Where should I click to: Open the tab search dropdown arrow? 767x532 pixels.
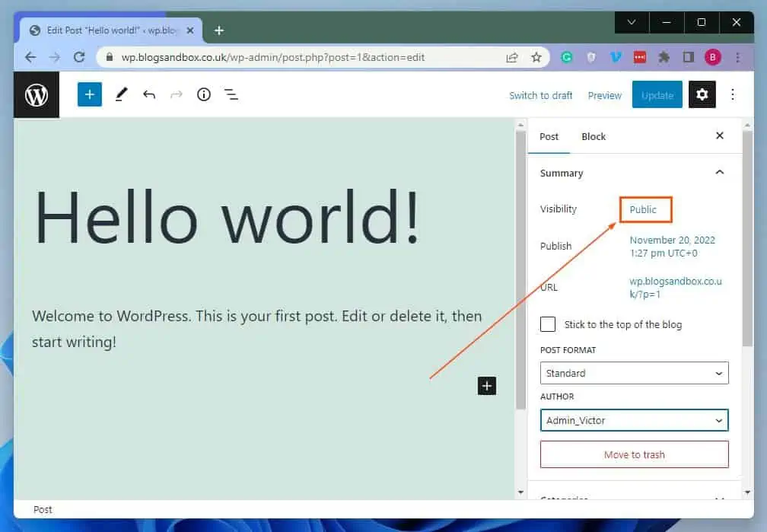pos(632,22)
